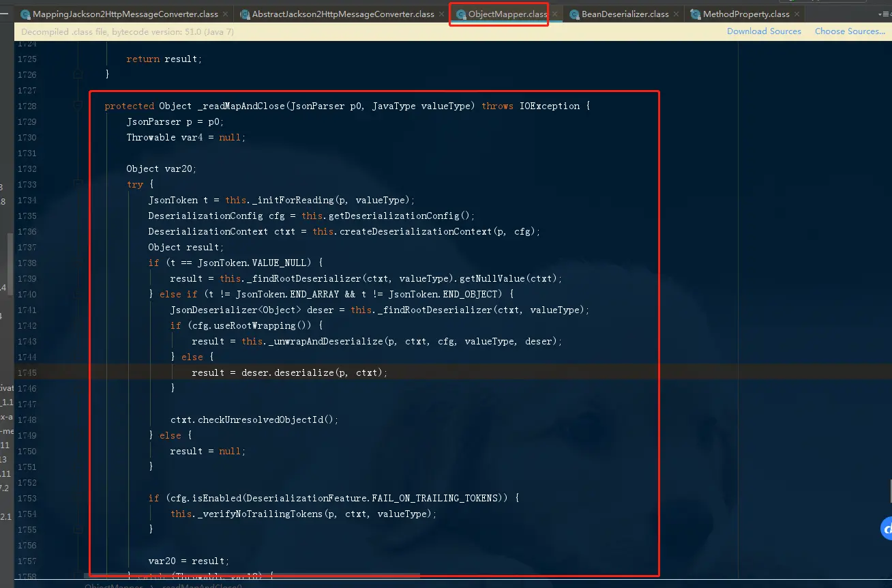The height and width of the screenshot is (588, 892).
Task: Click class icon on AbstractJackson2HttpMessageConverter tab
Action: 244,14
